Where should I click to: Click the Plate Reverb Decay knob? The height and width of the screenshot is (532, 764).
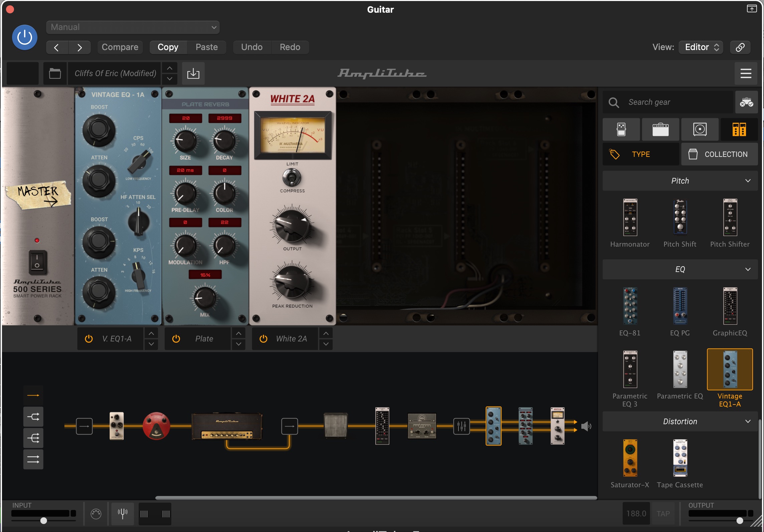click(224, 141)
